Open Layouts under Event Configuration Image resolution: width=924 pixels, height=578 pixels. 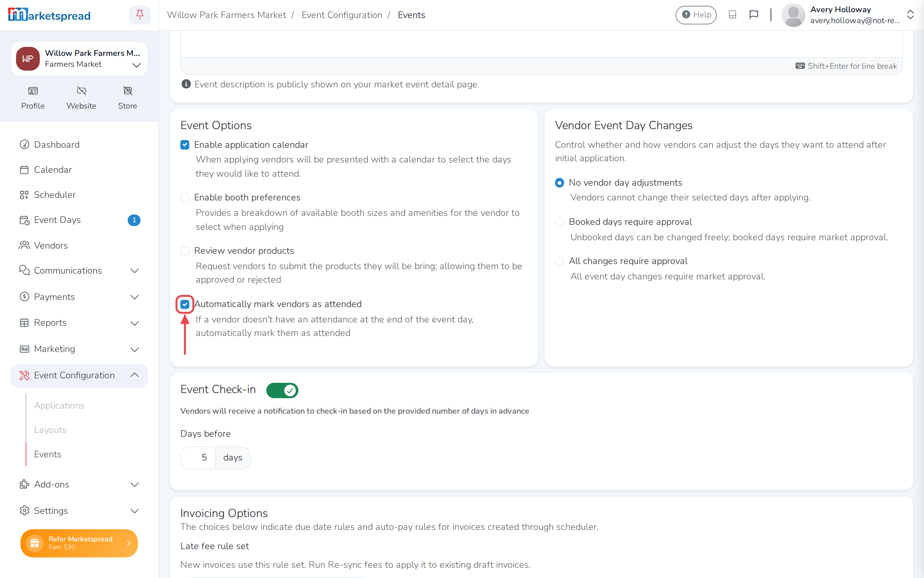pyautogui.click(x=50, y=430)
